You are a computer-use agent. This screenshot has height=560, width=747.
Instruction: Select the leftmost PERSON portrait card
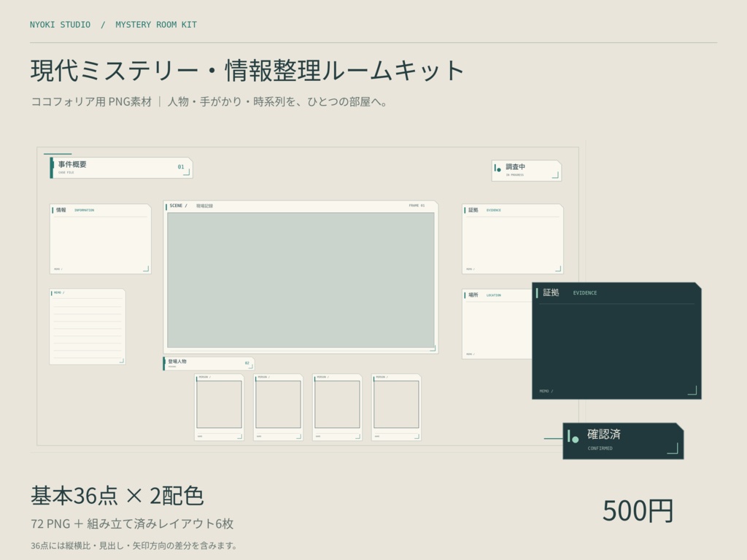[219, 407]
